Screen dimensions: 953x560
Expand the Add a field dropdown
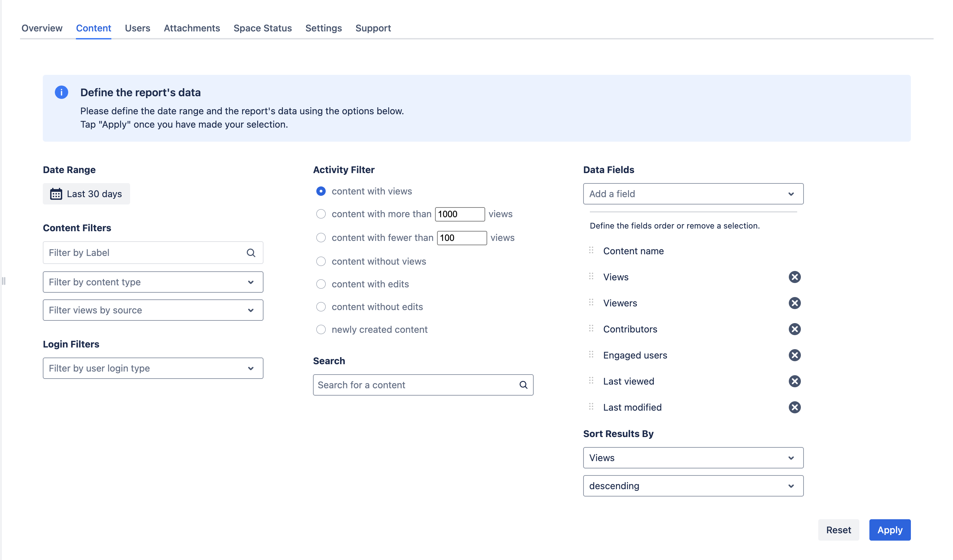coord(693,194)
